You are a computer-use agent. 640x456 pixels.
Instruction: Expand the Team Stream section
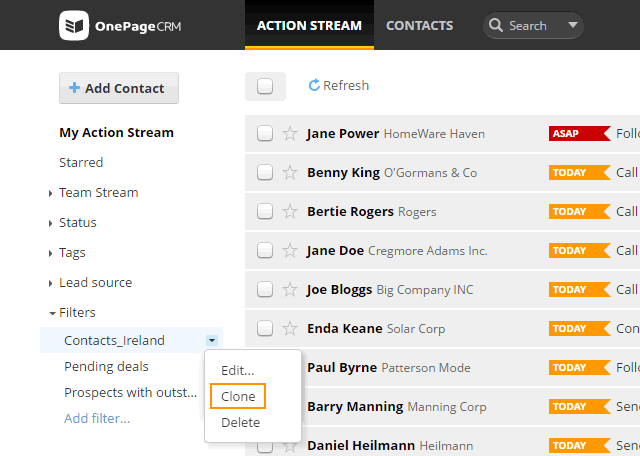click(x=50, y=193)
